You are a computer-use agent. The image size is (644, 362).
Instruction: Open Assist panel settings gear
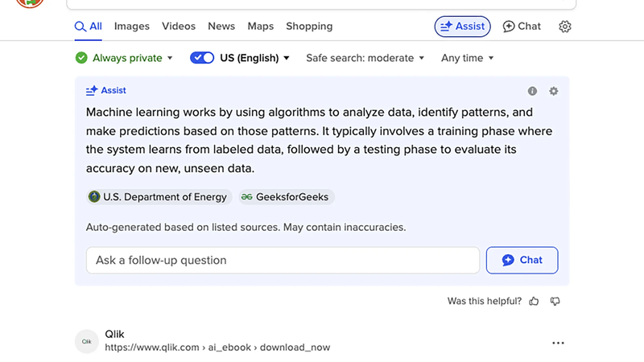pos(554,91)
